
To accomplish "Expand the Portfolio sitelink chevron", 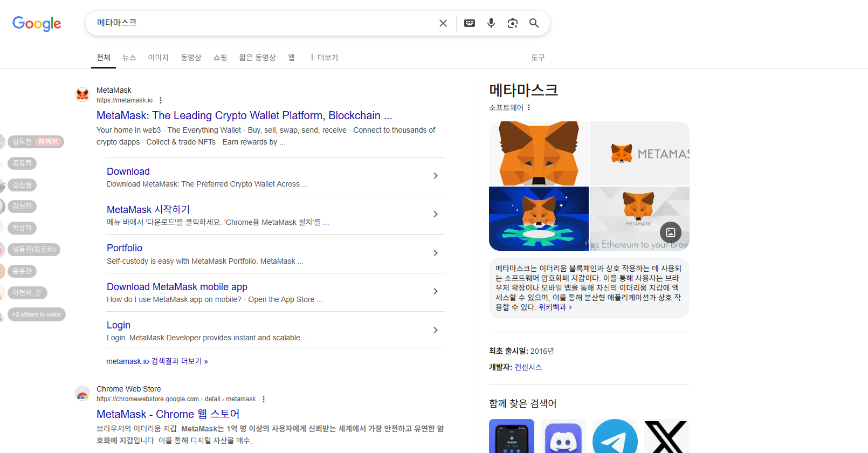I will click(436, 253).
